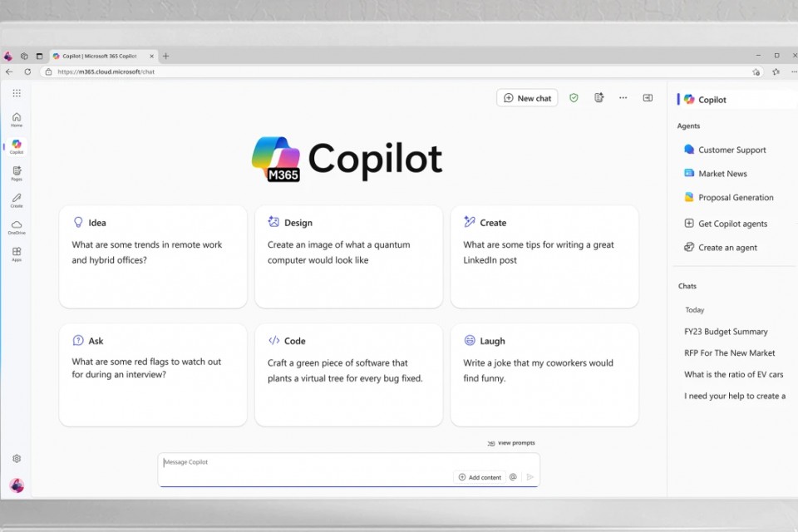The width and height of the screenshot is (798, 532).
Task: Open 'I need your help to create a' chat
Action: pyautogui.click(x=734, y=396)
